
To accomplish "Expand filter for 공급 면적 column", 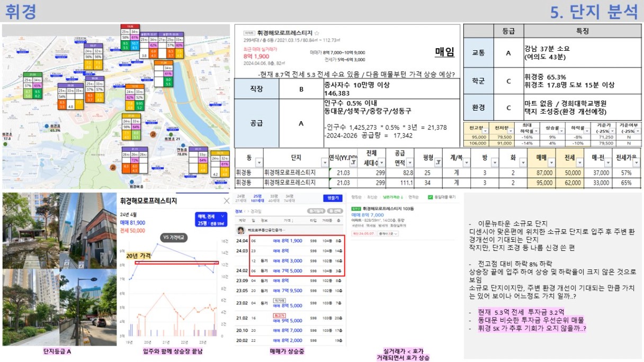I will (411, 163).
